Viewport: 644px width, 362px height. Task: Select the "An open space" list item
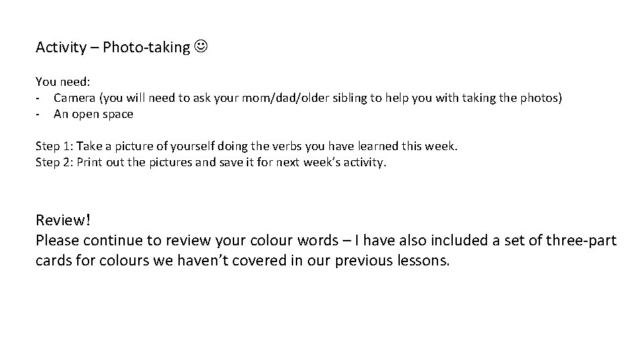click(93, 114)
